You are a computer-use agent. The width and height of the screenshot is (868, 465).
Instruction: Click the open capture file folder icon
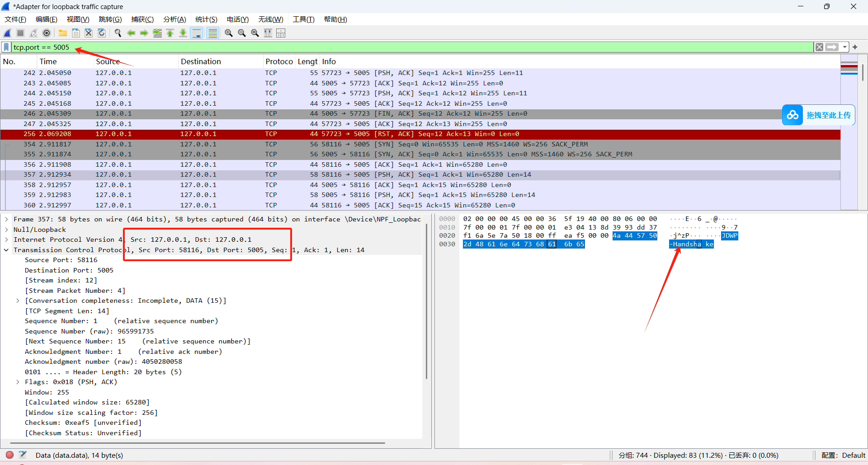[x=63, y=33]
